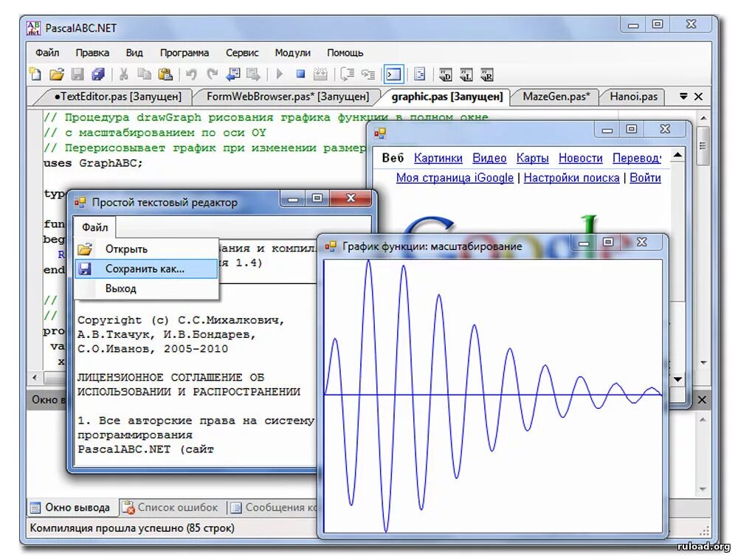Switch to the Сообщения компилятора bottom tab
The height and width of the screenshot is (560, 738).
point(274,508)
